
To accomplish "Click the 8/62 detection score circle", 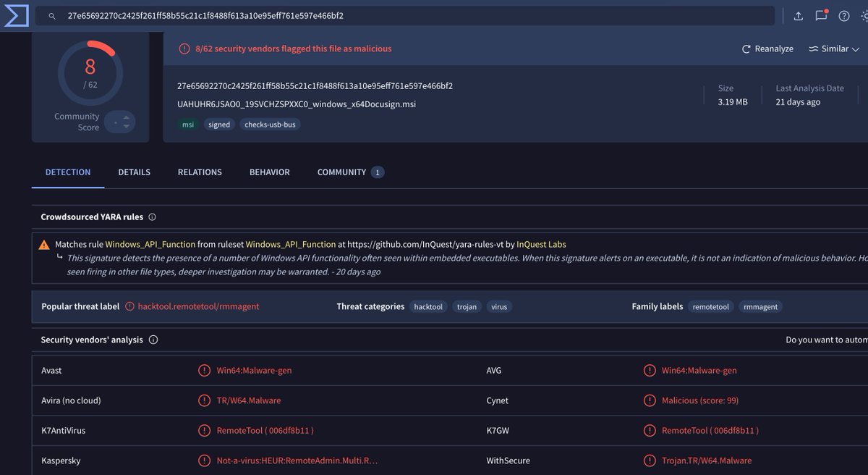I will click(90, 72).
